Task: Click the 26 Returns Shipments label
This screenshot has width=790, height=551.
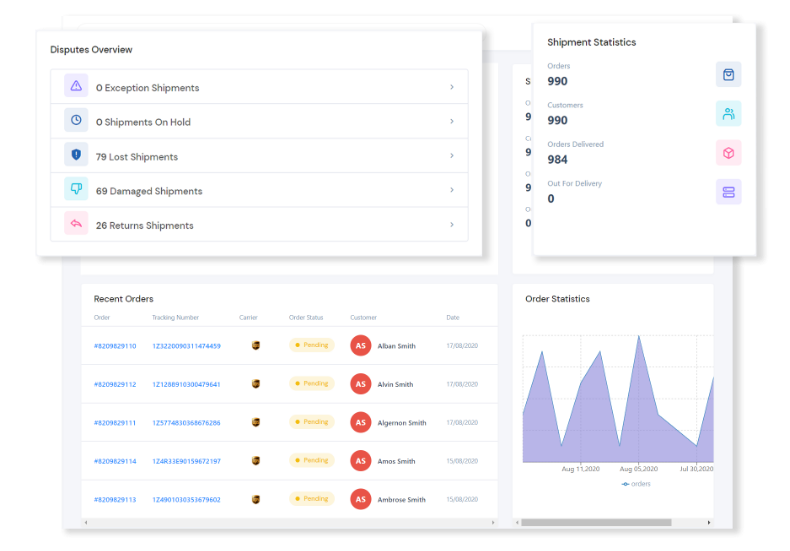Action: [145, 226]
